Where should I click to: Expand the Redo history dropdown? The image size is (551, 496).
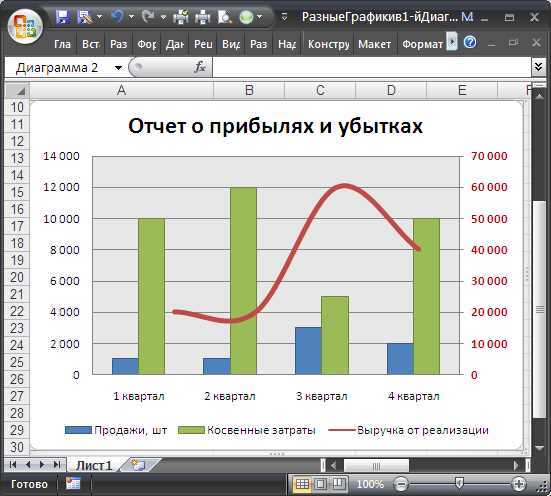coord(163,16)
